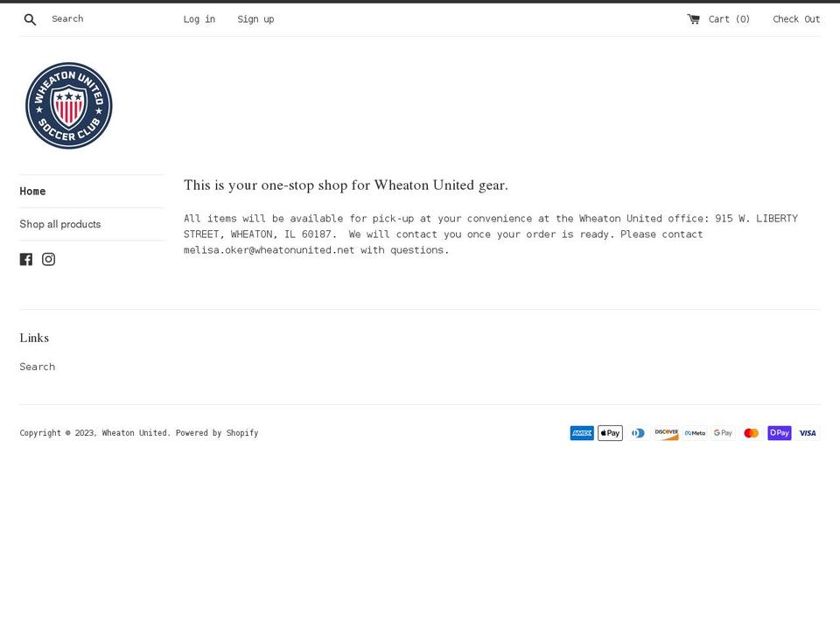Click the Google Pay payment icon
Viewport: 840px width, 630px height.
pyautogui.click(x=723, y=433)
